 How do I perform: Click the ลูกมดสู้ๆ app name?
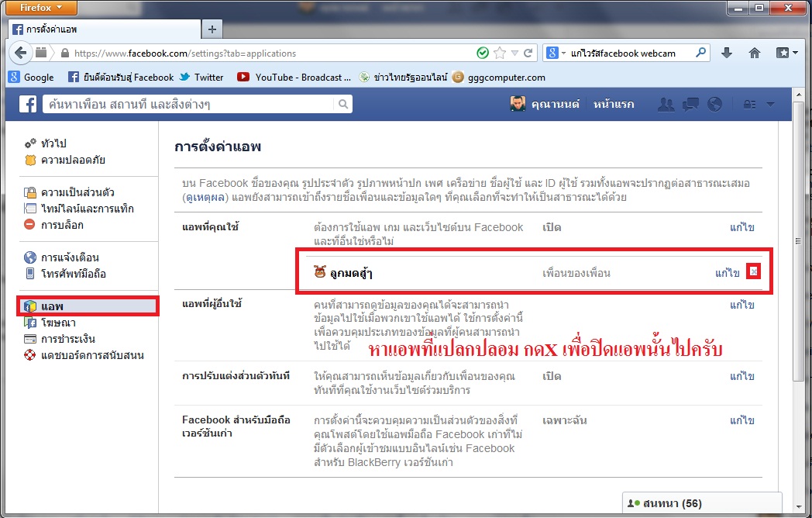click(x=351, y=273)
